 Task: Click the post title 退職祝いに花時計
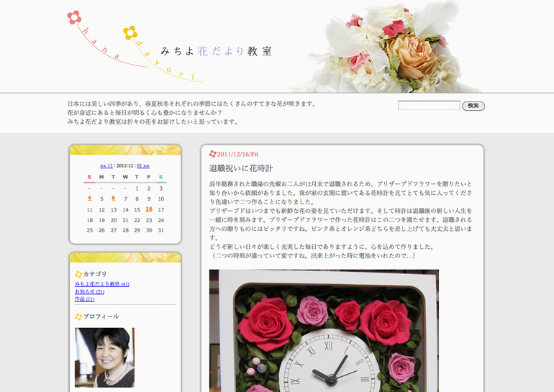[241, 168]
